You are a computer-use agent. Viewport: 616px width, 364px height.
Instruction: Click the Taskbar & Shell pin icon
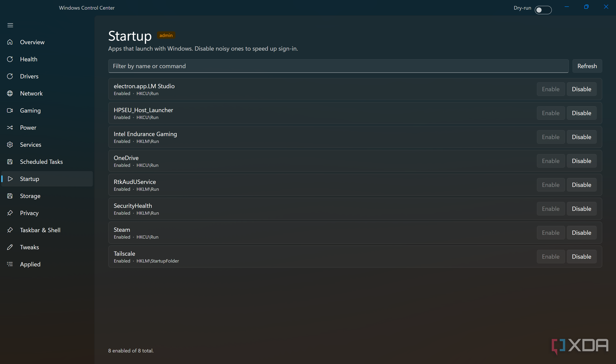(10, 230)
